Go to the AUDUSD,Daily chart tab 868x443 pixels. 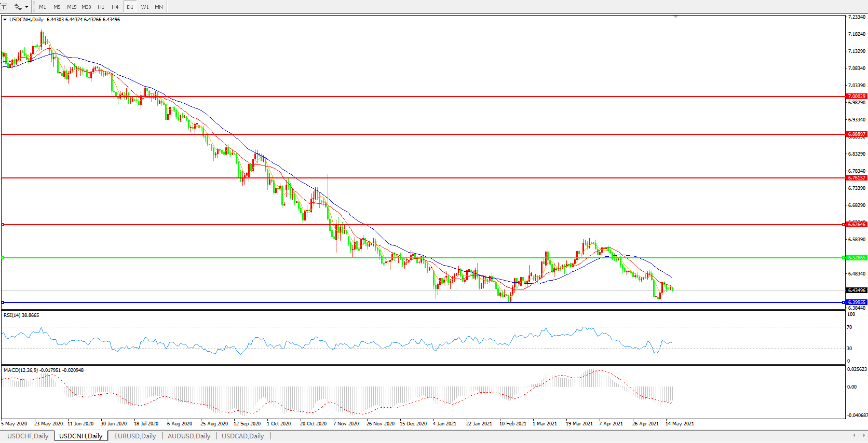(189, 436)
